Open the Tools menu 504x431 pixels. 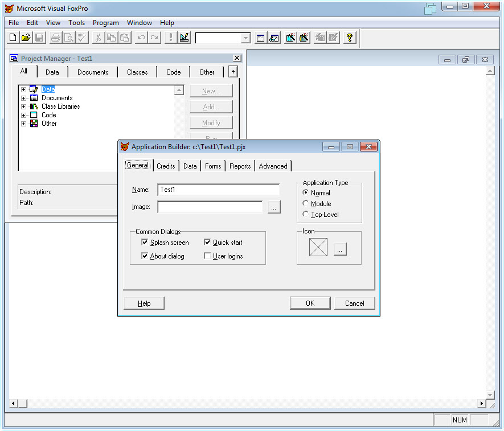point(76,23)
